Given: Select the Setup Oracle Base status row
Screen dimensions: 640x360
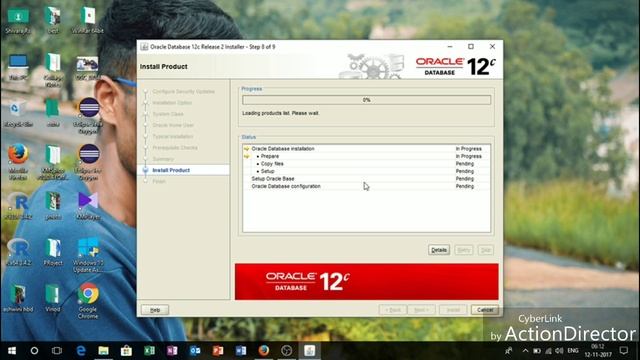Looking at the screenshot, I should (x=367, y=179).
